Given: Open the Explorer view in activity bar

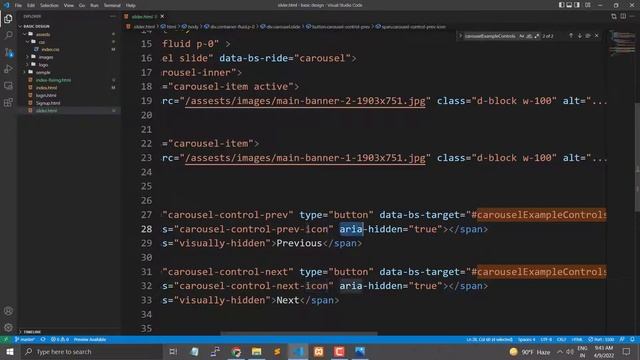Looking at the screenshot, I should pos(8,19).
